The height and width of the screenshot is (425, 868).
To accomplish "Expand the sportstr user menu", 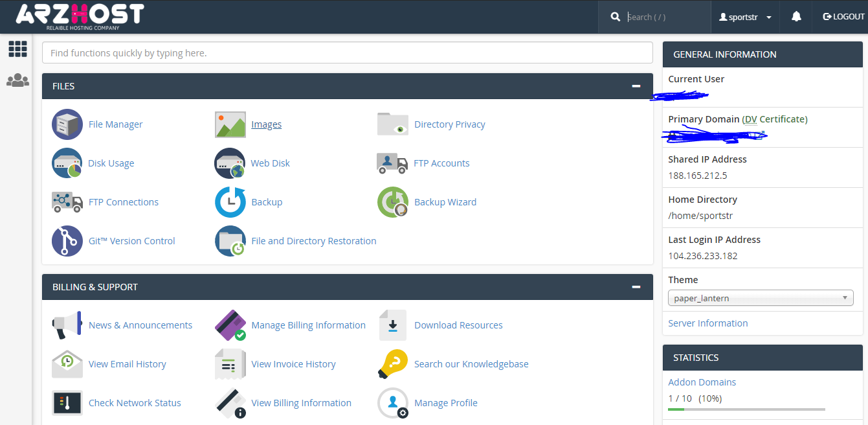I will coord(745,17).
